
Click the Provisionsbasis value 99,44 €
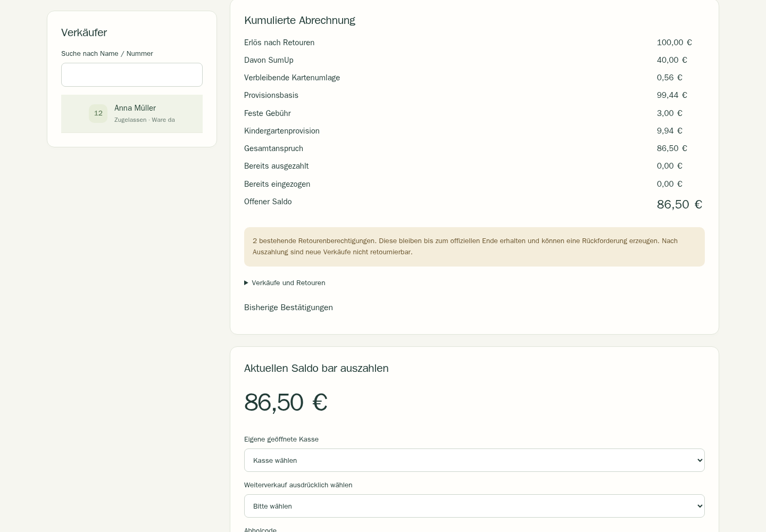(x=672, y=95)
